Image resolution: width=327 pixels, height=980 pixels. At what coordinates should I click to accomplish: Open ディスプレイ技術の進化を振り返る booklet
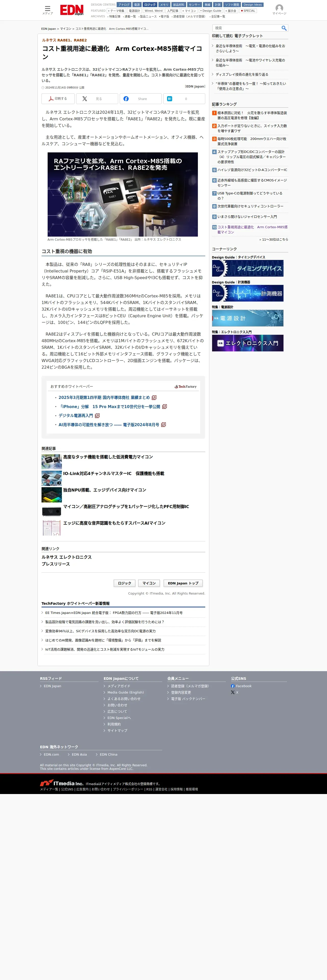(242, 75)
